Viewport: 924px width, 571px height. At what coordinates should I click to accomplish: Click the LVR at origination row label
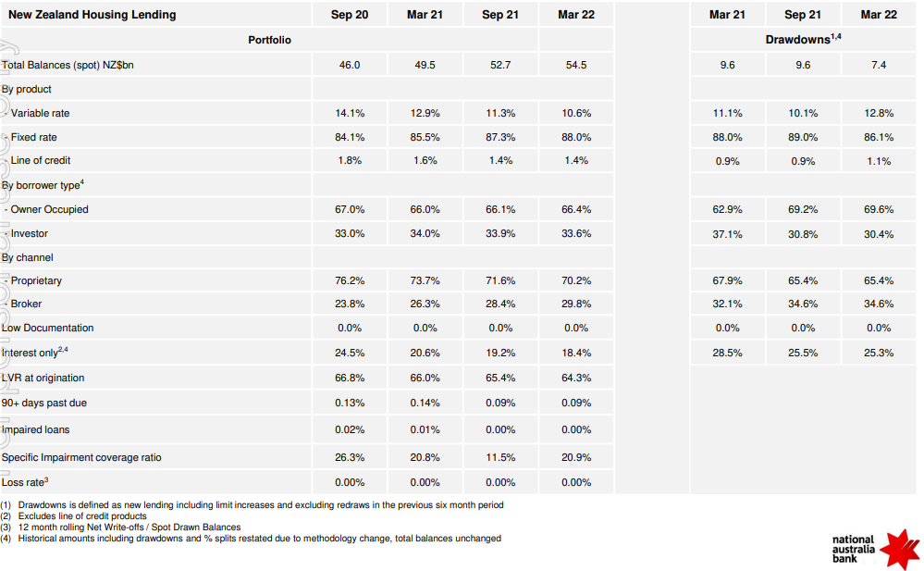43,378
